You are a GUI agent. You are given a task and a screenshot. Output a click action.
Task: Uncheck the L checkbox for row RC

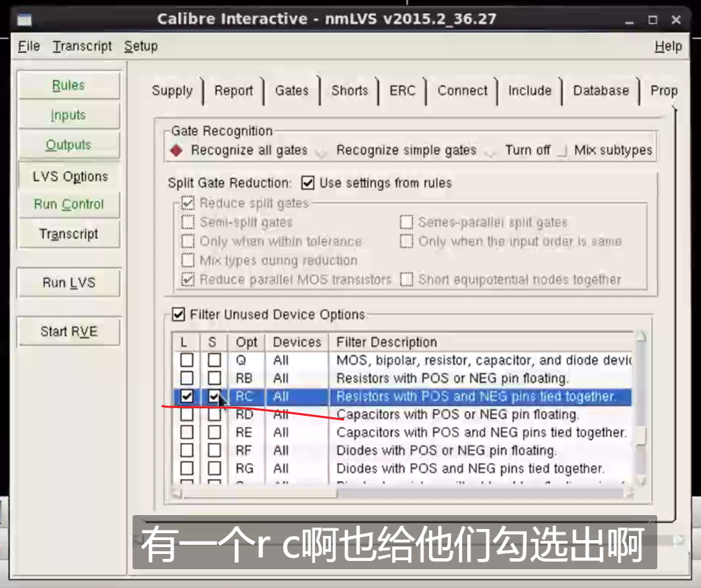click(187, 396)
